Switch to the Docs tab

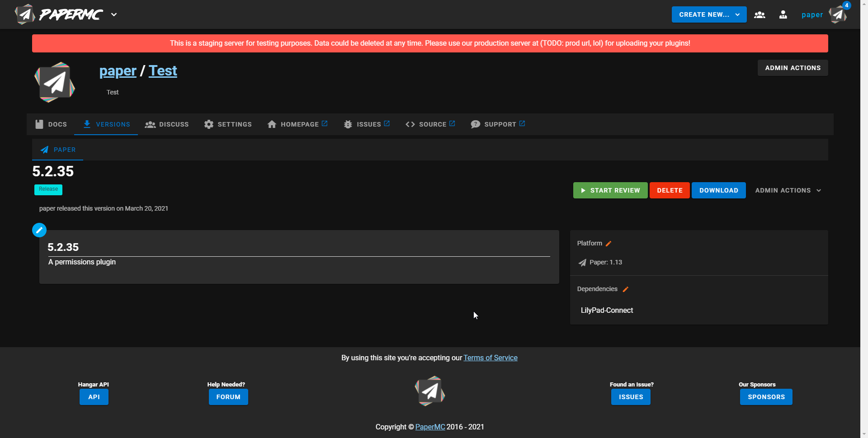click(x=51, y=124)
